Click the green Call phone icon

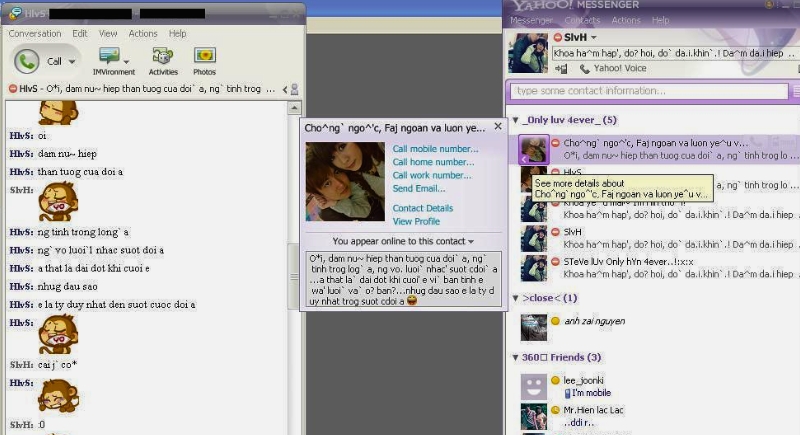[x=27, y=61]
